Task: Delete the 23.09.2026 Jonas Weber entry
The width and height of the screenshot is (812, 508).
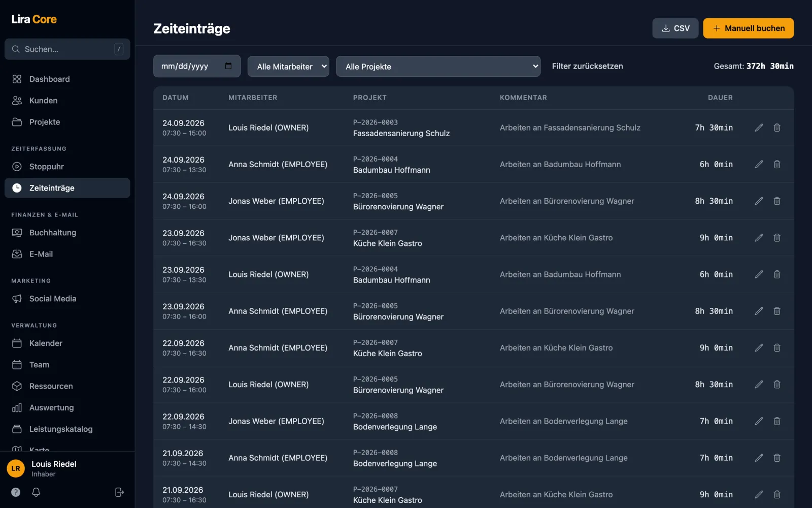Action: [x=777, y=238]
